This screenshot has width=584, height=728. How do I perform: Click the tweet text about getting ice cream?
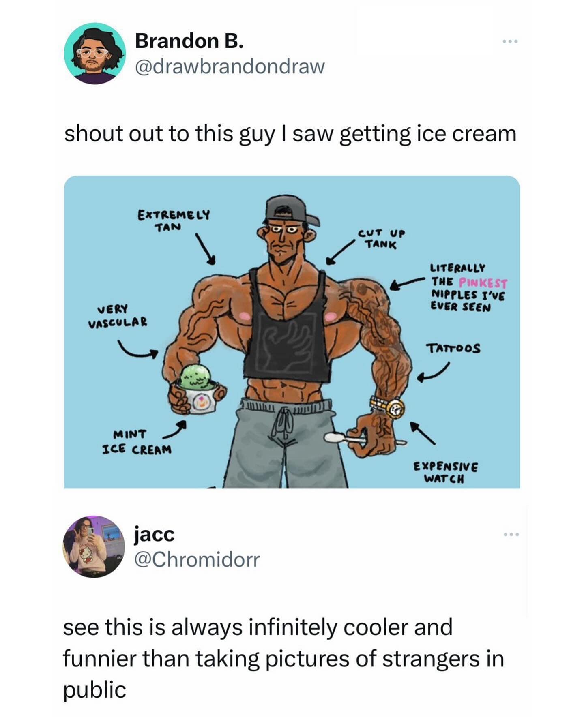[x=290, y=134]
